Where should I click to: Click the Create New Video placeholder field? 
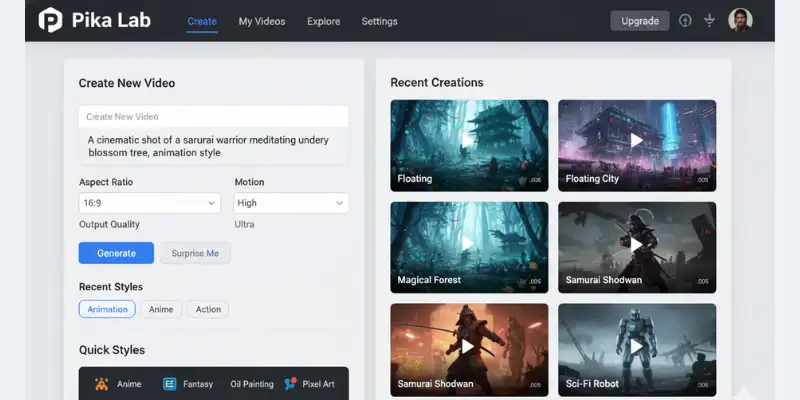coord(213,116)
